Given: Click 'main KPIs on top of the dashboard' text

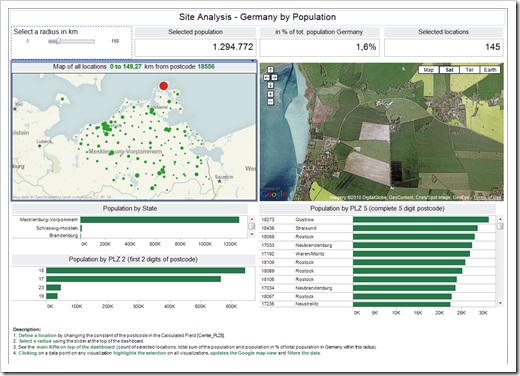Looking at the screenshot, I should (75, 347).
